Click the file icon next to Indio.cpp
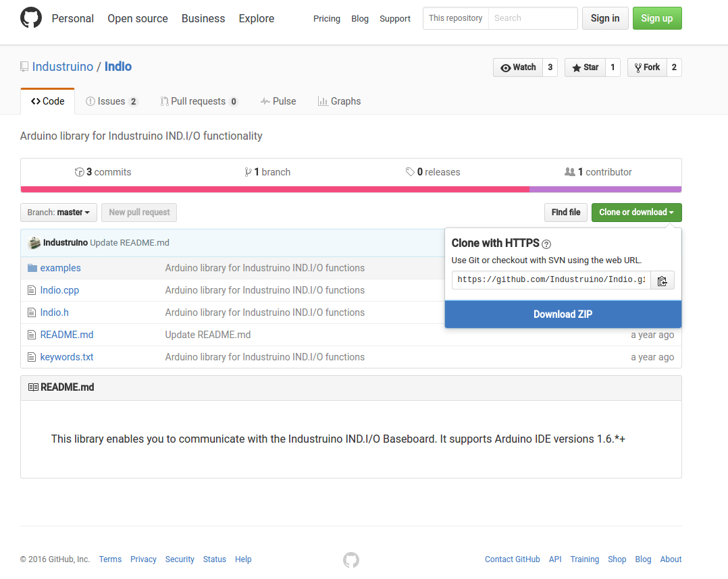This screenshot has width=728, height=579. click(x=32, y=290)
